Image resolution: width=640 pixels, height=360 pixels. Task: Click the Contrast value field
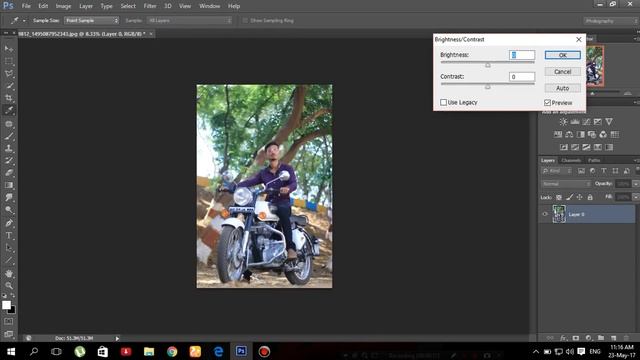[x=522, y=77]
